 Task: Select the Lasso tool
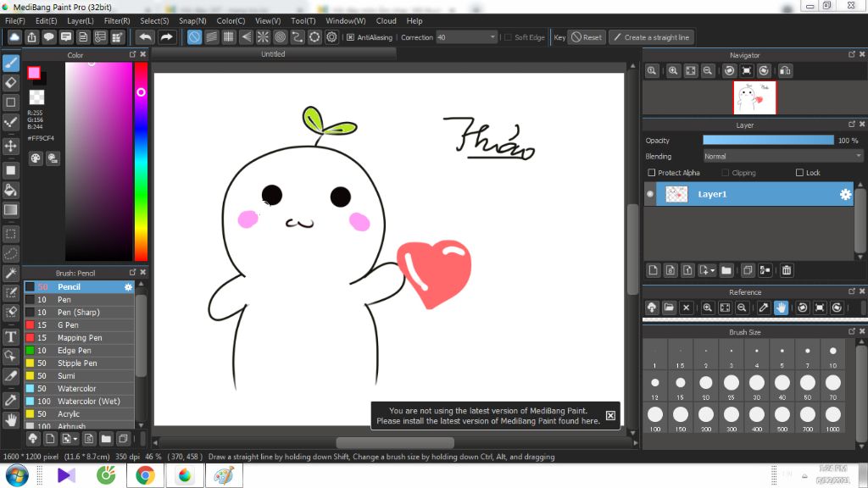tap(11, 253)
